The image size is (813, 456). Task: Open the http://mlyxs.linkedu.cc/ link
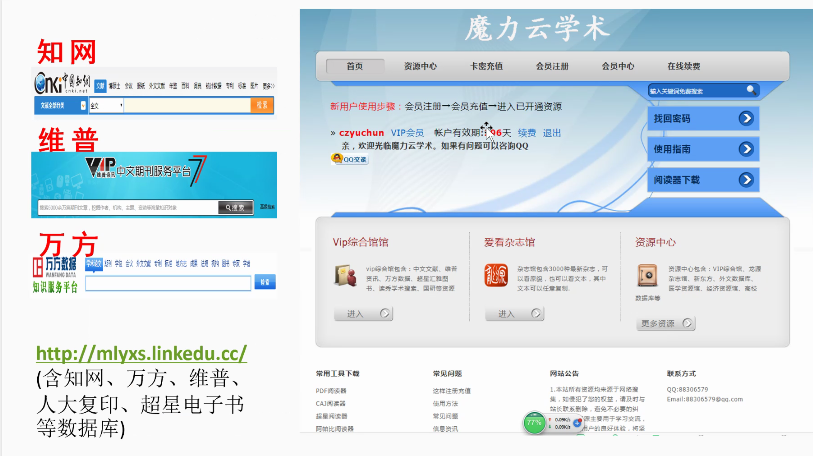coord(142,353)
